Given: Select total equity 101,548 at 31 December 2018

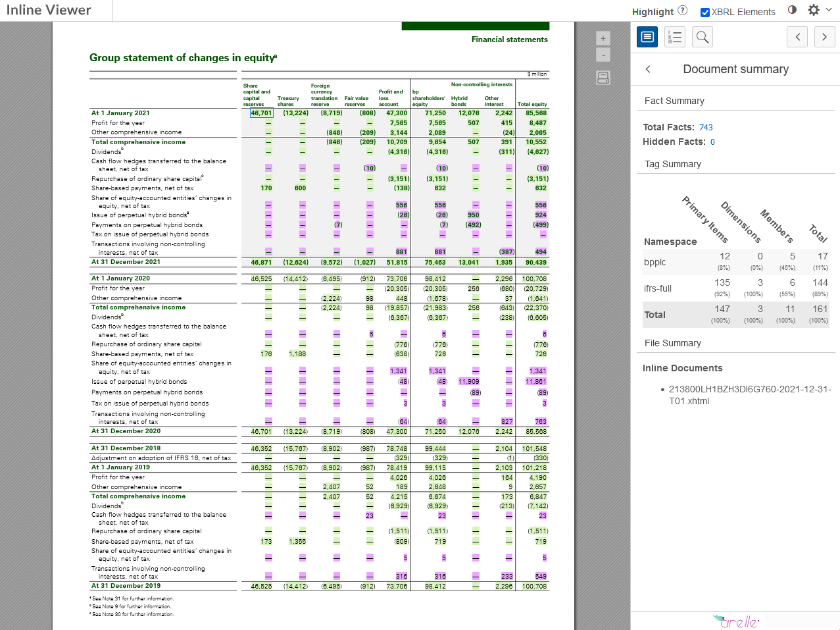Looking at the screenshot, I should 535,449.
